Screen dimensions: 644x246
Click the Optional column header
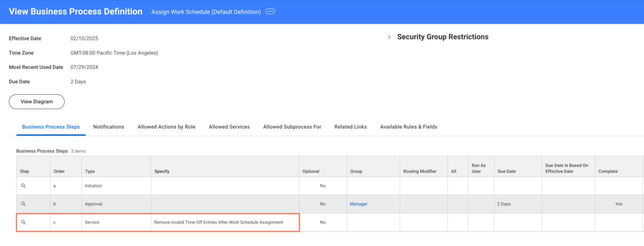(311, 171)
